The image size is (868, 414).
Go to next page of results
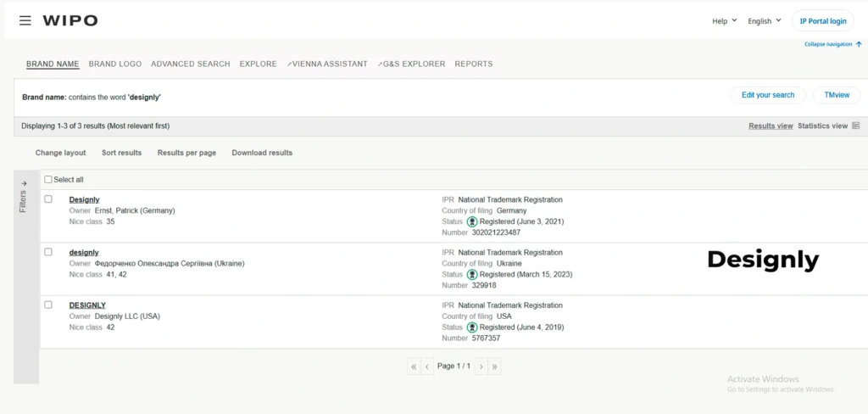click(481, 366)
